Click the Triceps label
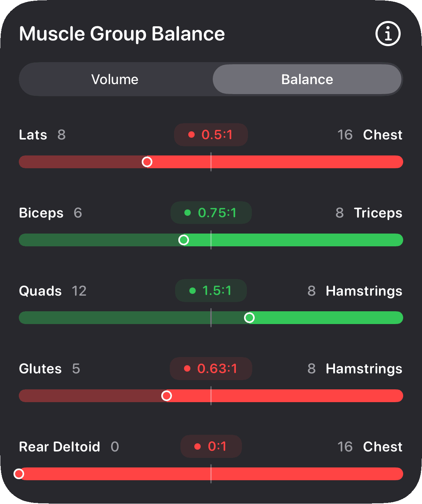Image resolution: width=422 pixels, height=504 pixels. click(x=378, y=213)
